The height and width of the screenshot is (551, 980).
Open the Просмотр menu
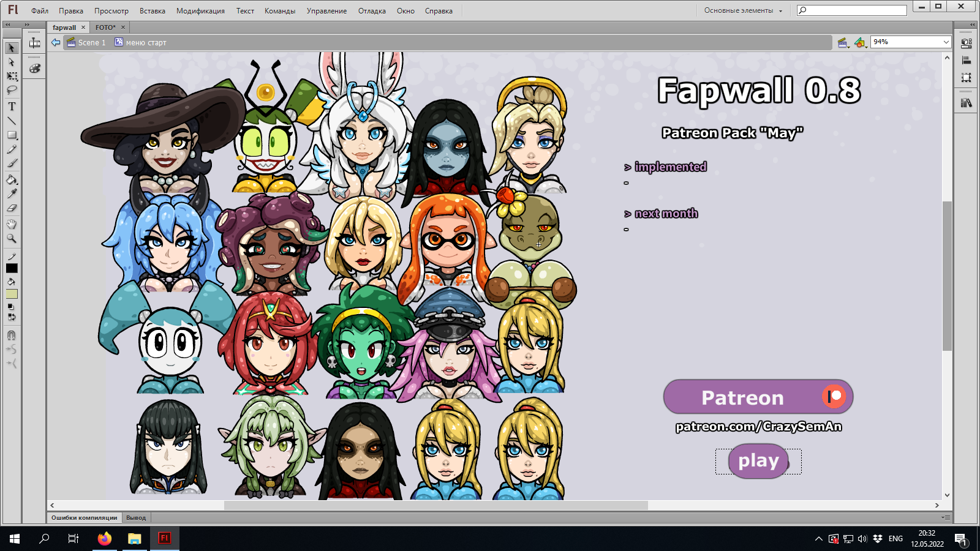111,11
